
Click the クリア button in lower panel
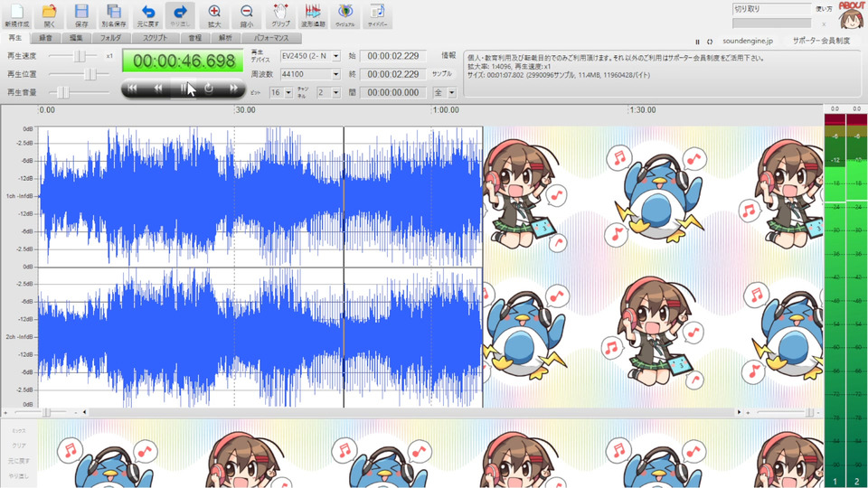19,446
